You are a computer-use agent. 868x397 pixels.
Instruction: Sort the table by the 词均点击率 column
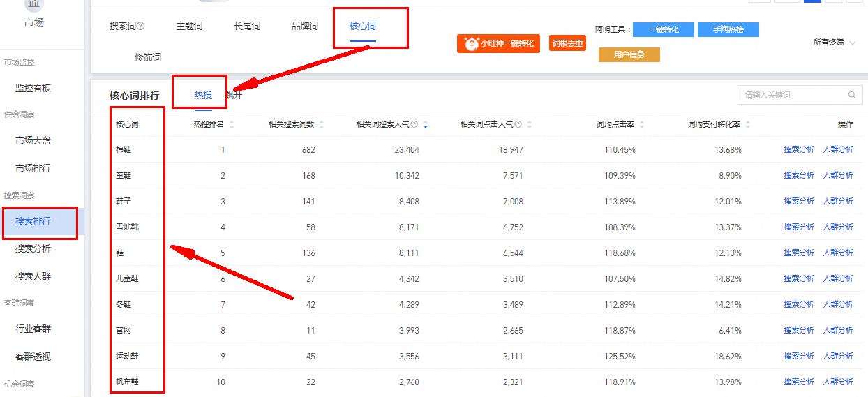(x=641, y=124)
